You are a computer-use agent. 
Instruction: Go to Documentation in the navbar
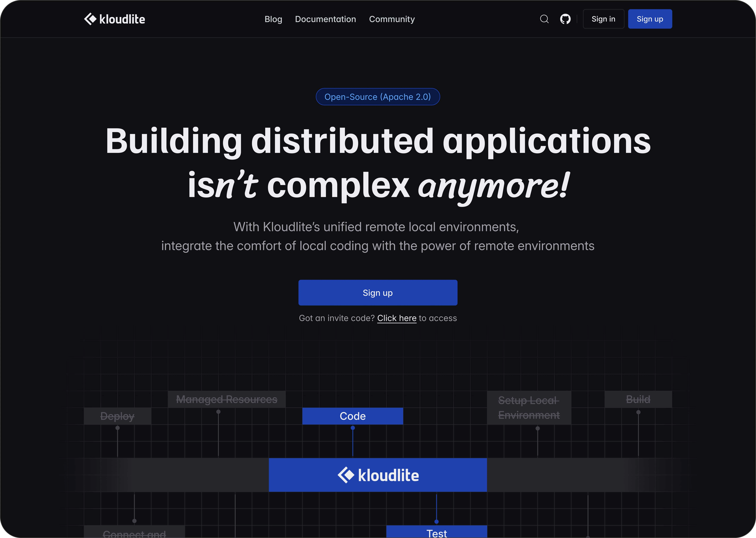pyautogui.click(x=325, y=19)
